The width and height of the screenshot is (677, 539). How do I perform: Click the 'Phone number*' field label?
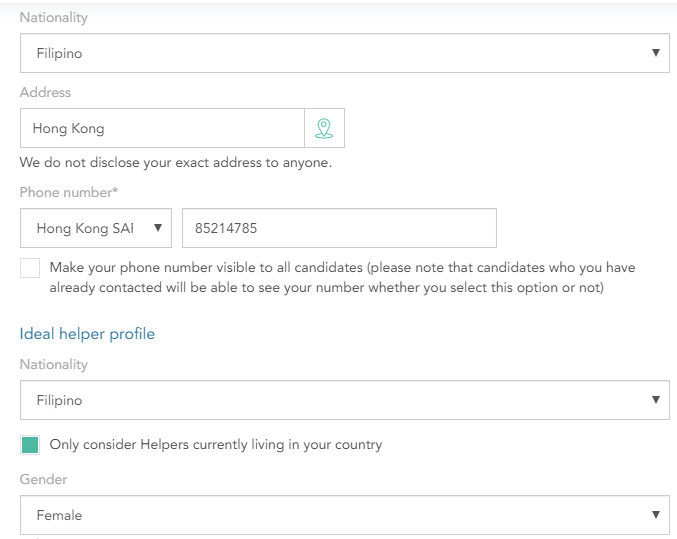69,192
